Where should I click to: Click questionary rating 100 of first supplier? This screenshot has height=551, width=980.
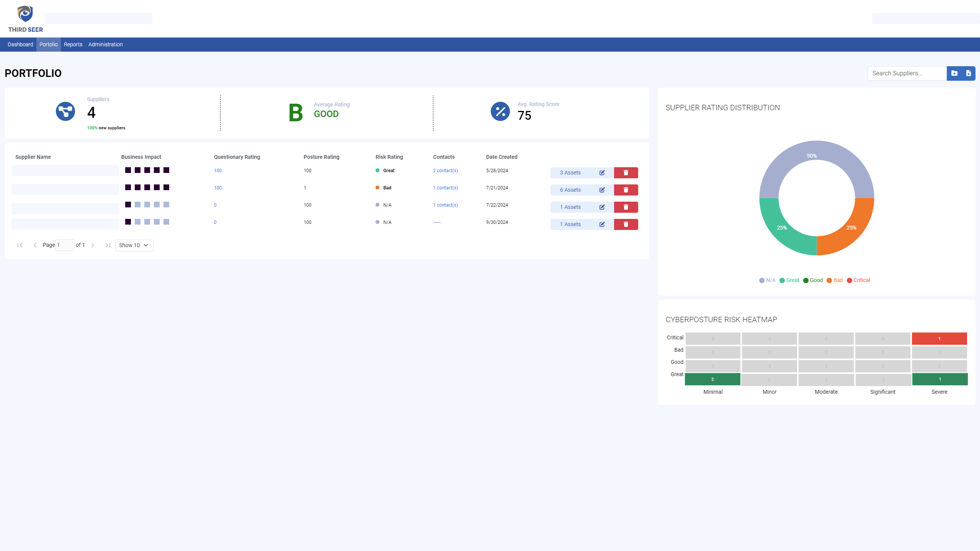218,171
